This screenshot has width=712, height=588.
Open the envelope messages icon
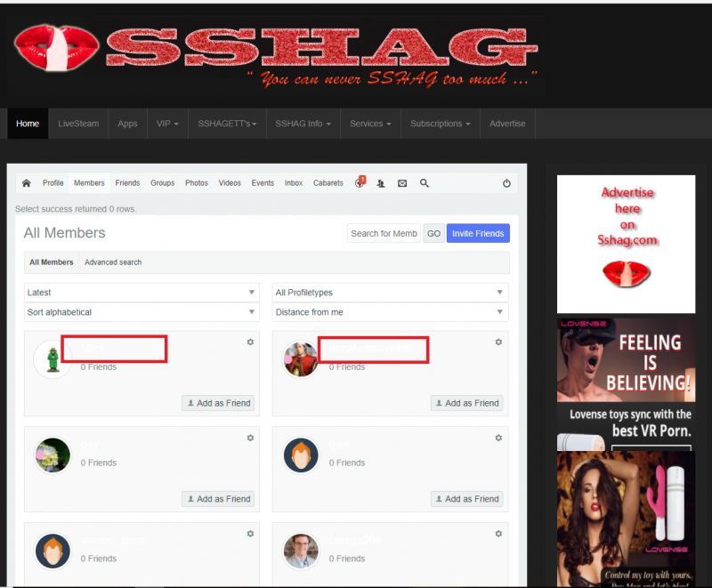pyautogui.click(x=402, y=183)
